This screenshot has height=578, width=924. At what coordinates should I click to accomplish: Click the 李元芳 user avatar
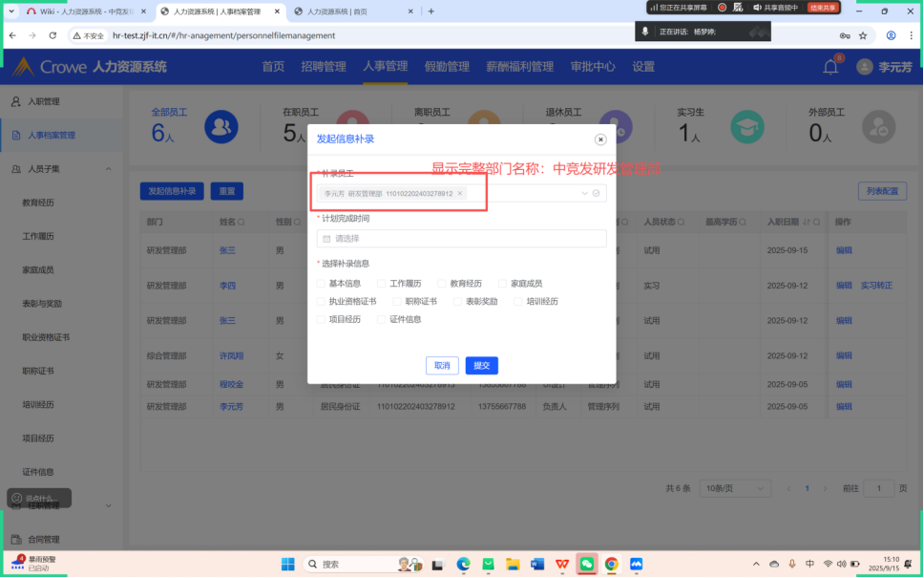[x=865, y=67]
